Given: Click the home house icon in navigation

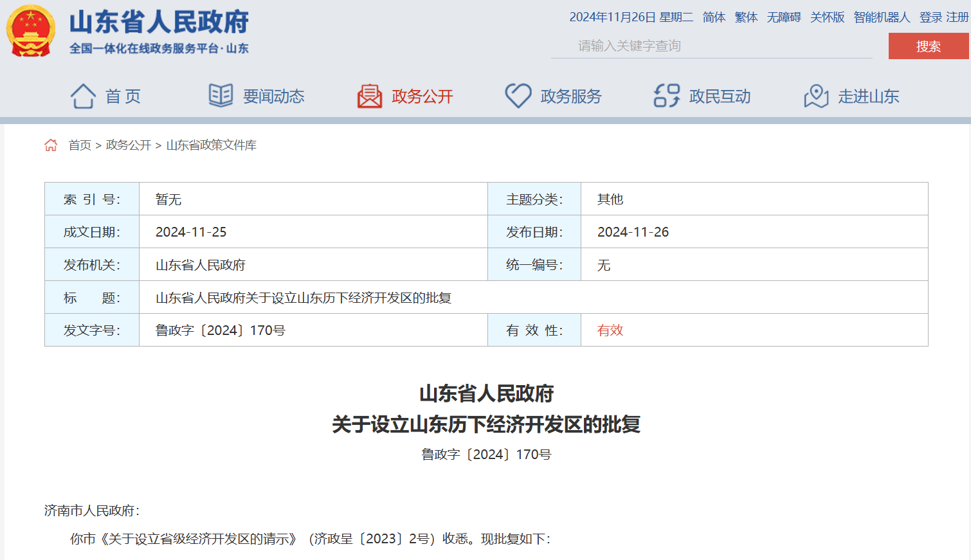Looking at the screenshot, I should point(83,96).
